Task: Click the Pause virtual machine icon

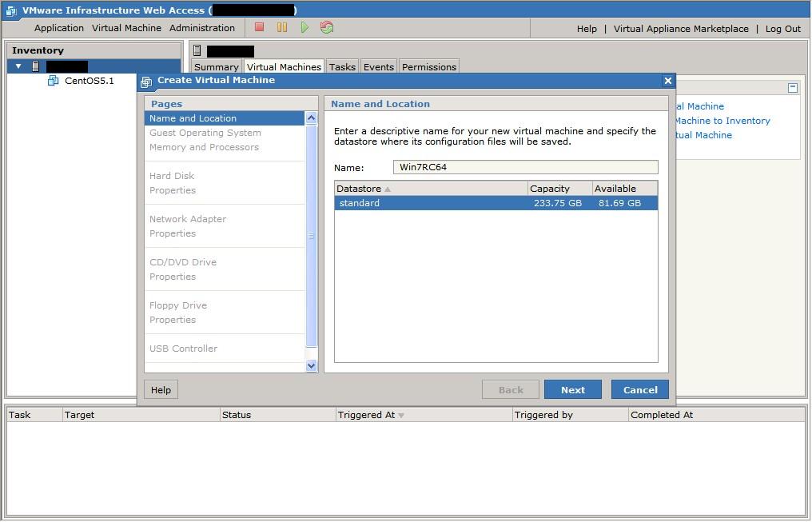Action: [281, 27]
